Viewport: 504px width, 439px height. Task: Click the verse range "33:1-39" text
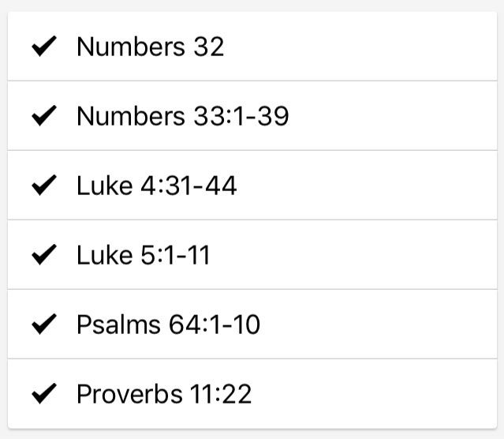tap(241, 117)
